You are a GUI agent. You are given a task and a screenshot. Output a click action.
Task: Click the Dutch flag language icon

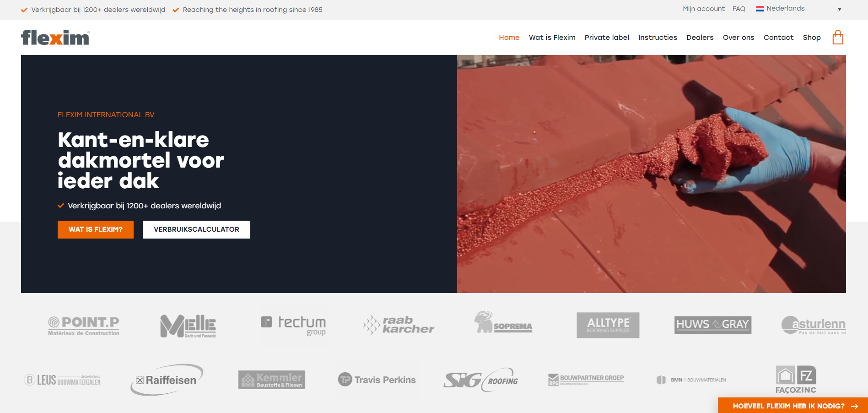760,9
